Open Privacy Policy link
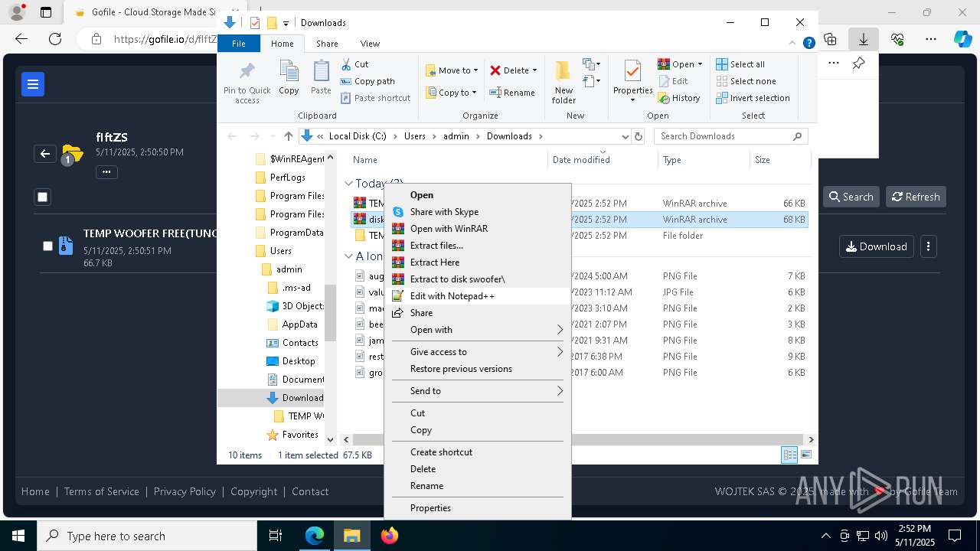Image resolution: width=980 pixels, height=551 pixels. coord(185,491)
